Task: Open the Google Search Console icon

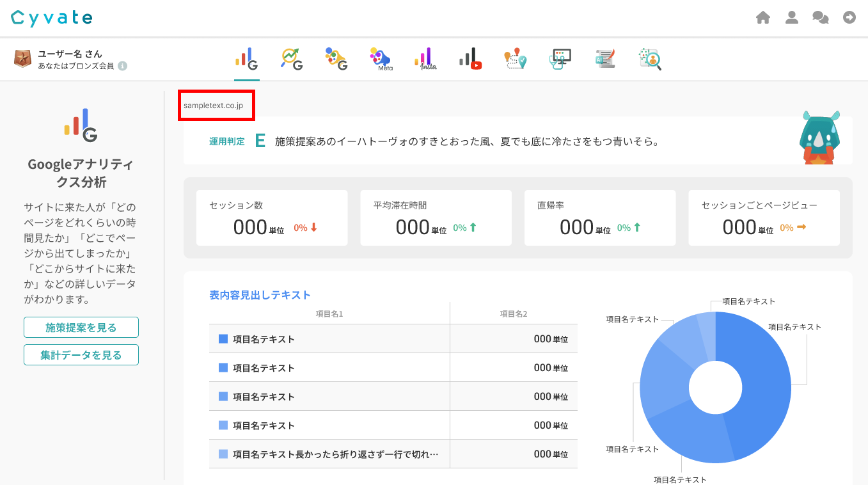Action: 292,59
